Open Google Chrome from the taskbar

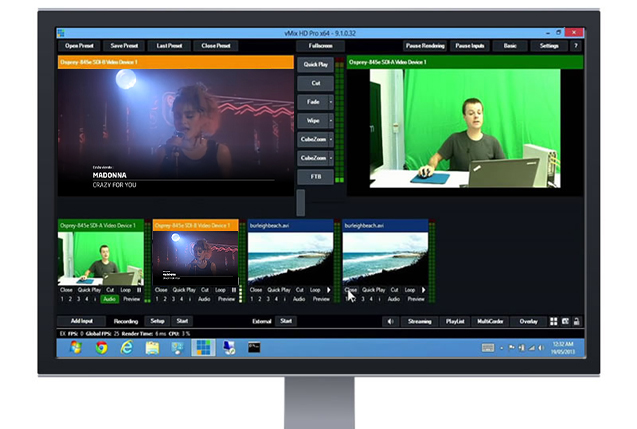click(101, 347)
